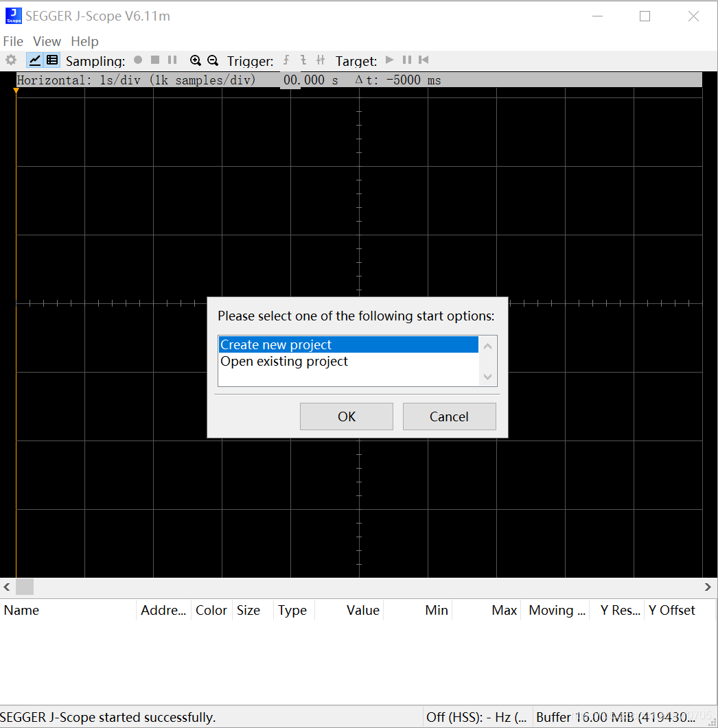
Task: Zoom in with magnifier plus icon
Action: (196, 60)
